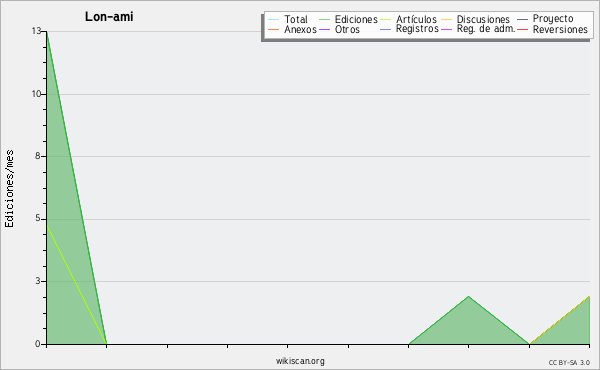
Task: Click the y-axis value 5
Action: coord(38,218)
